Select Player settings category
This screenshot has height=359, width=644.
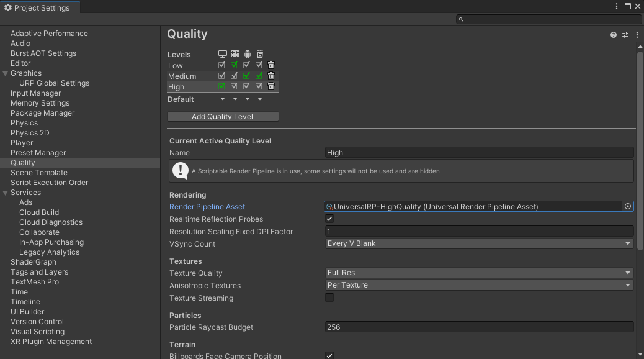point(22,143)
